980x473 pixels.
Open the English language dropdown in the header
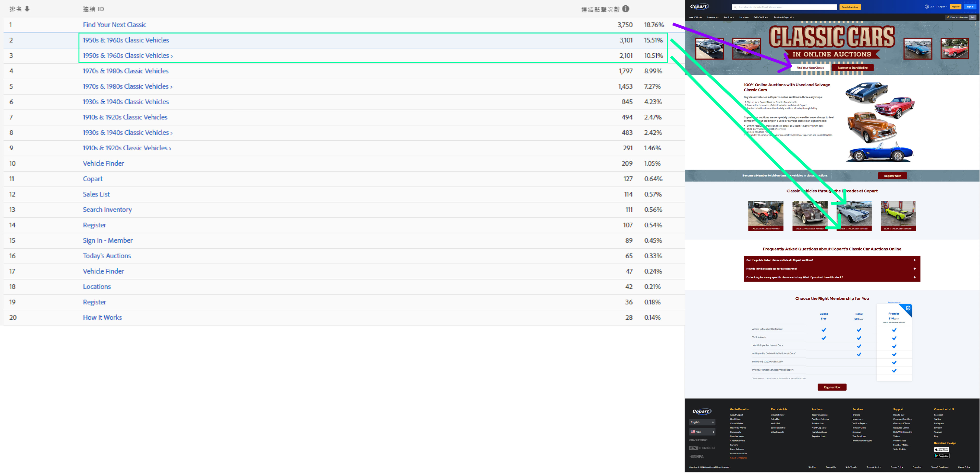(x=942, y=6)
